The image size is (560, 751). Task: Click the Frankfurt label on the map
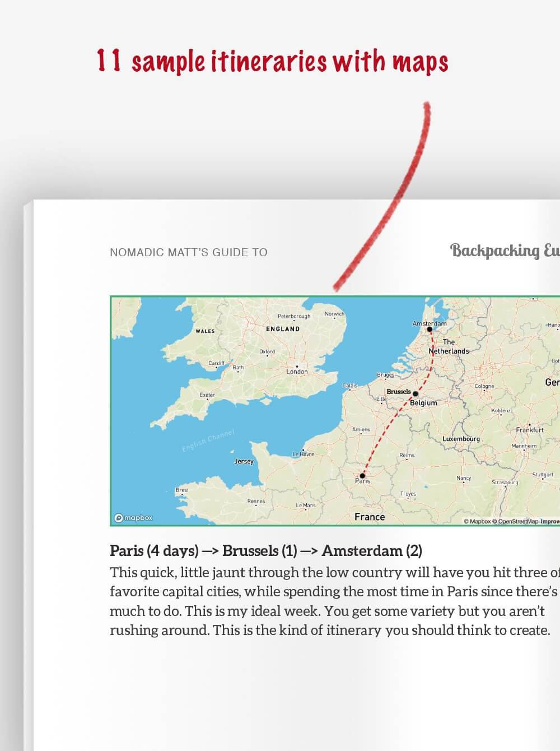530,430
